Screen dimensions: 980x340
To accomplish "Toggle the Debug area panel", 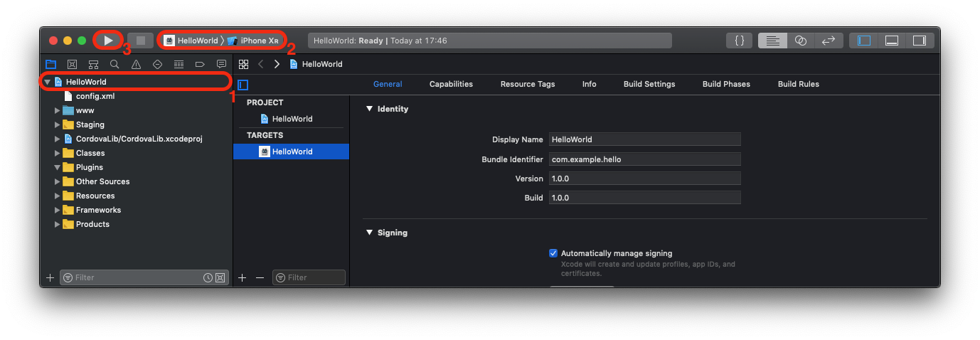I will 892,41.
